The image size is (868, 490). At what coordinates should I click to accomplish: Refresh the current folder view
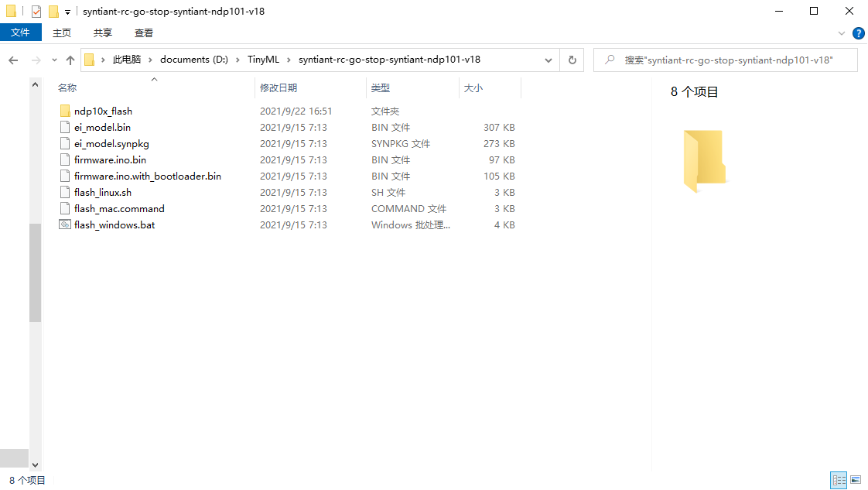click(572, 60)
